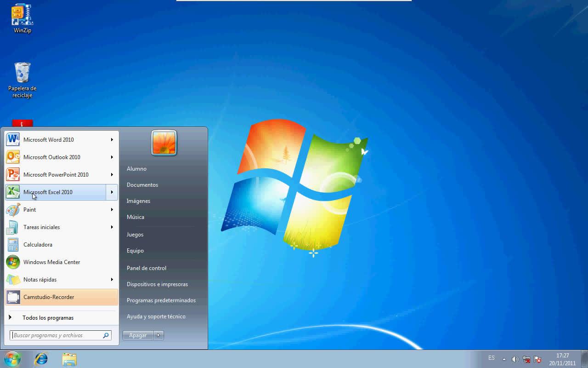Click the network status tray icon

coord(526,359)
